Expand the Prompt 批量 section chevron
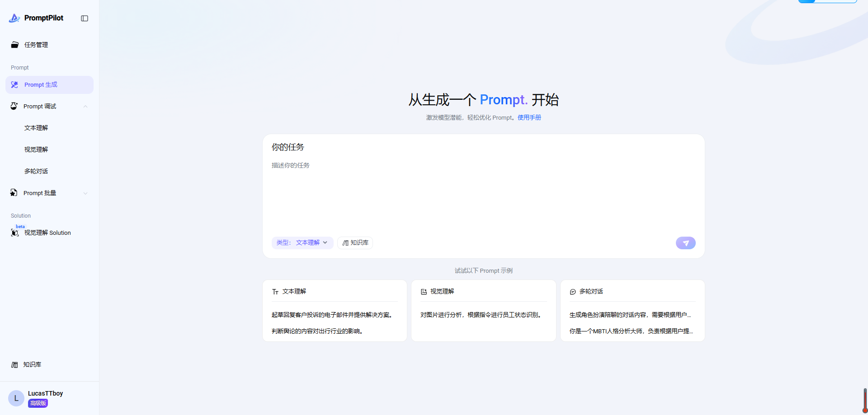 85,193
